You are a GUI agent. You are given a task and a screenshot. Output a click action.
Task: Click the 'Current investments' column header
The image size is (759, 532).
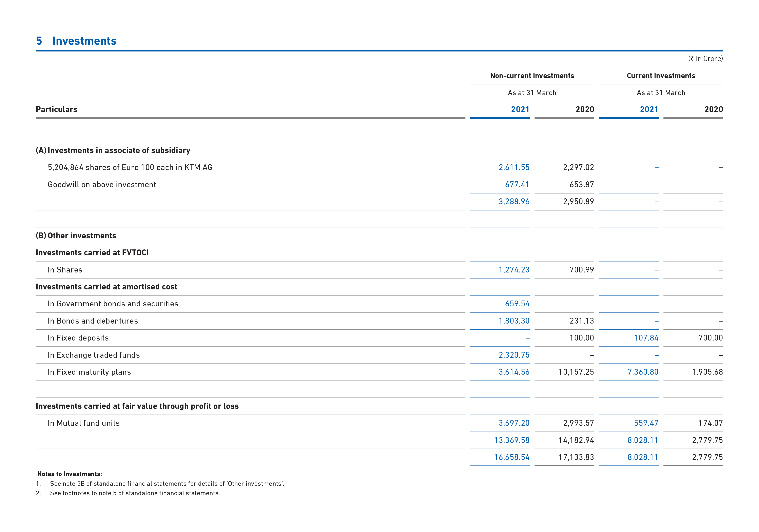661,76
